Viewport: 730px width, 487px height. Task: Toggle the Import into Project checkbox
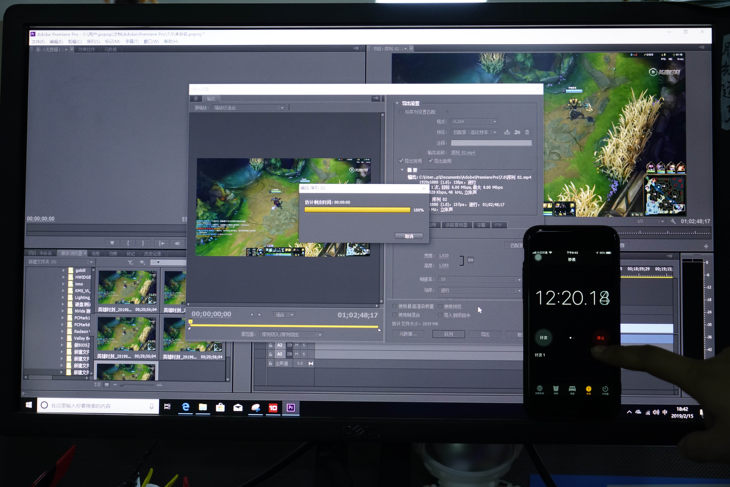click(440, 315)
